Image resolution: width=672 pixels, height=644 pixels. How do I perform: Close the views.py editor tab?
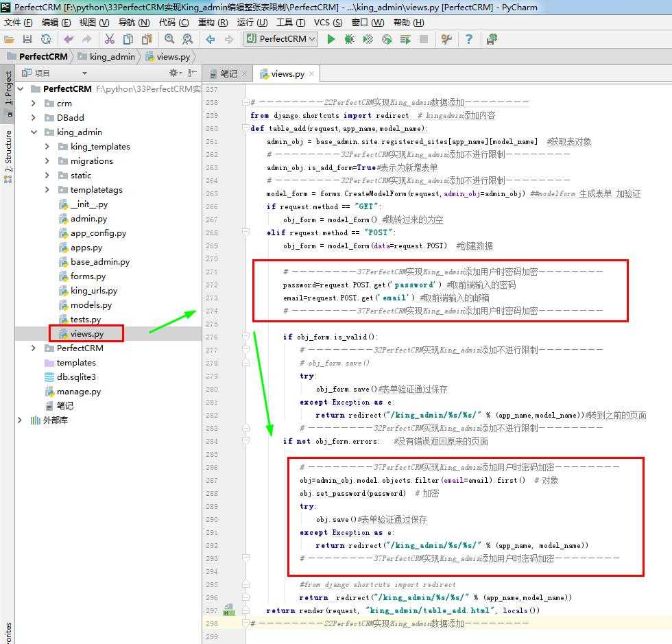[311, 74]
